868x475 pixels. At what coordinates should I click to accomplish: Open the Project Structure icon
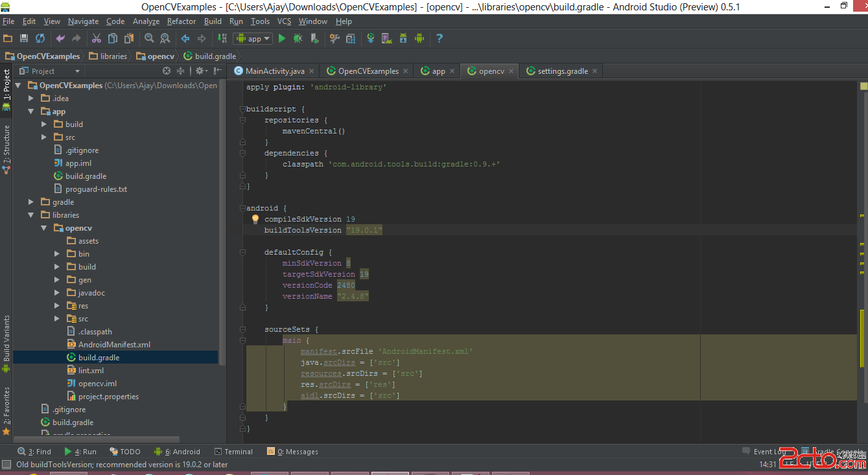tap(351, 38)
